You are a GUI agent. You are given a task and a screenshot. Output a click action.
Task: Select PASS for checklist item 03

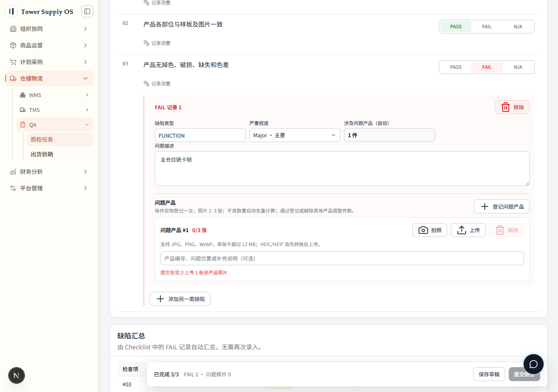(456, 67)
